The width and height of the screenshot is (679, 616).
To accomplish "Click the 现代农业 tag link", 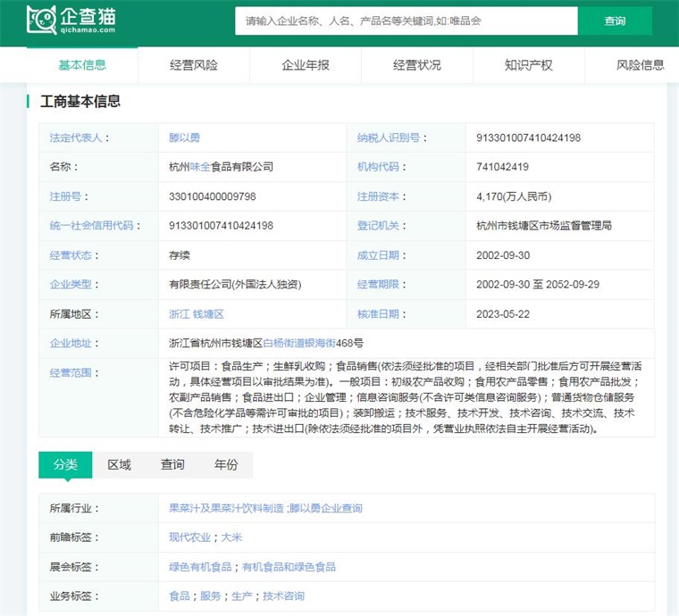I will 189,537.
